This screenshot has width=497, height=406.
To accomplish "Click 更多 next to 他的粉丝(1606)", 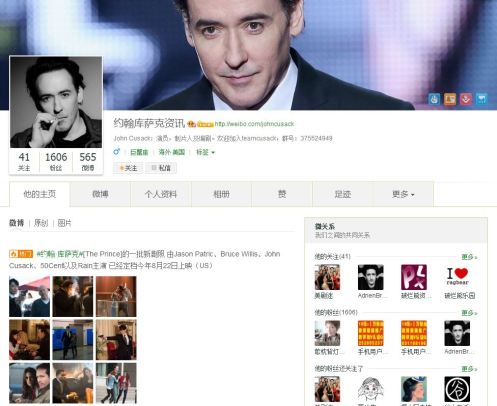I will (x=469, y=313).
